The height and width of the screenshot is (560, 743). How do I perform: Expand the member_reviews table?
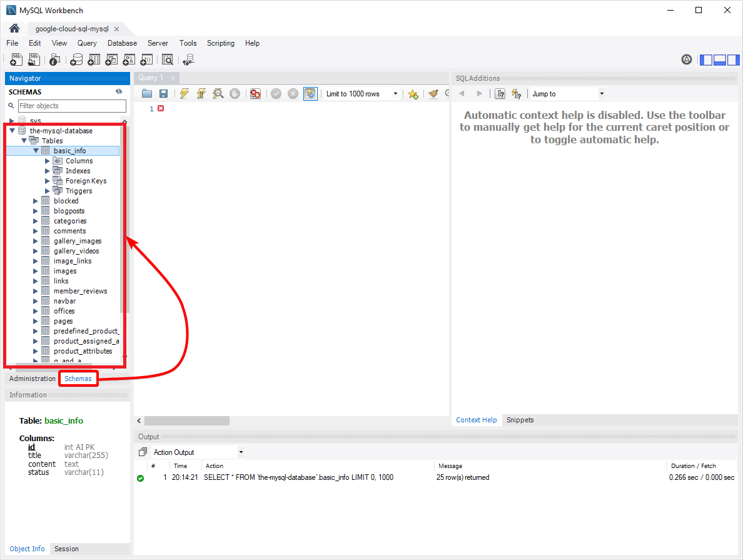tap(36, 291)
